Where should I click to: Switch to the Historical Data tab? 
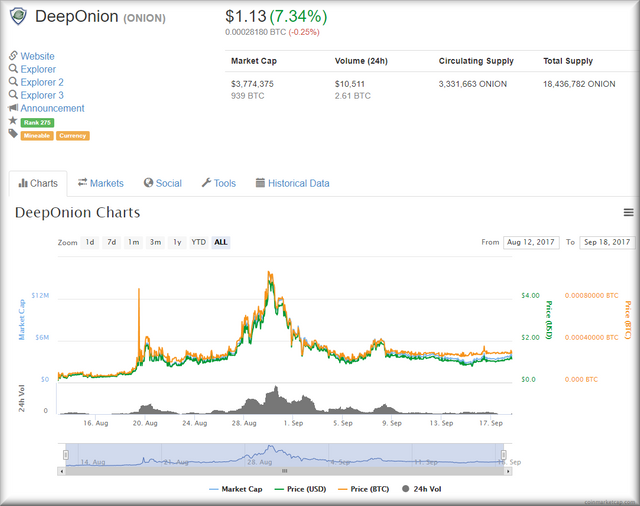pyautogui.click(x=293, y=183)
